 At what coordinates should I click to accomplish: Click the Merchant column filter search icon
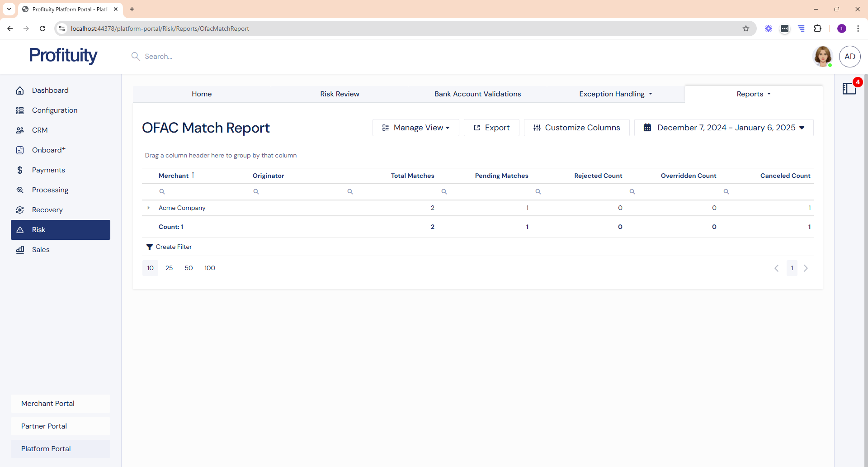162,192
